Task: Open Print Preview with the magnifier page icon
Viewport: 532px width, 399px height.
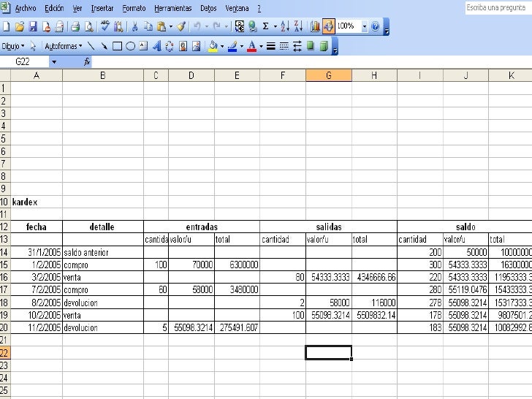Action: pos(89,26)
